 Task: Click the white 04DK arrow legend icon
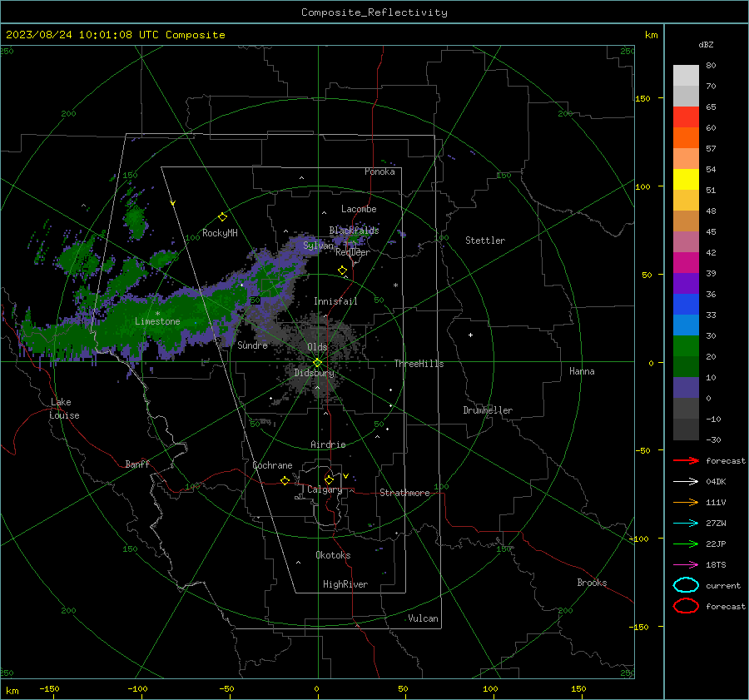(686, 482)
